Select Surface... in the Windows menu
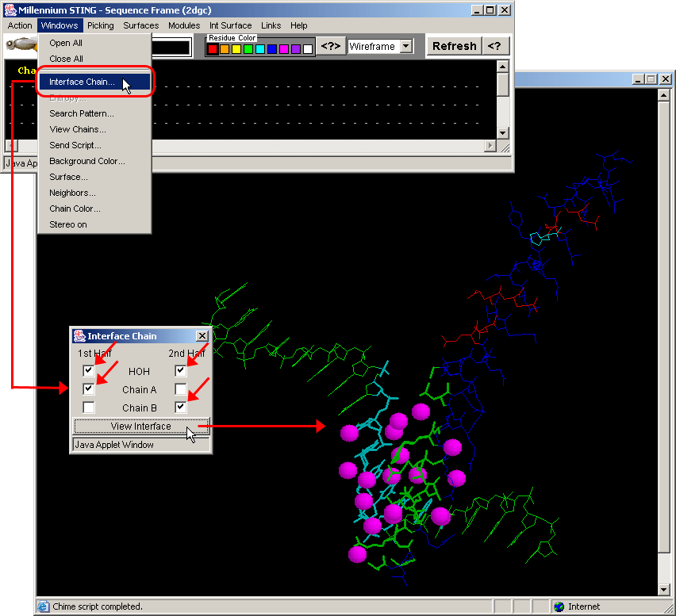 coord(95,177)
